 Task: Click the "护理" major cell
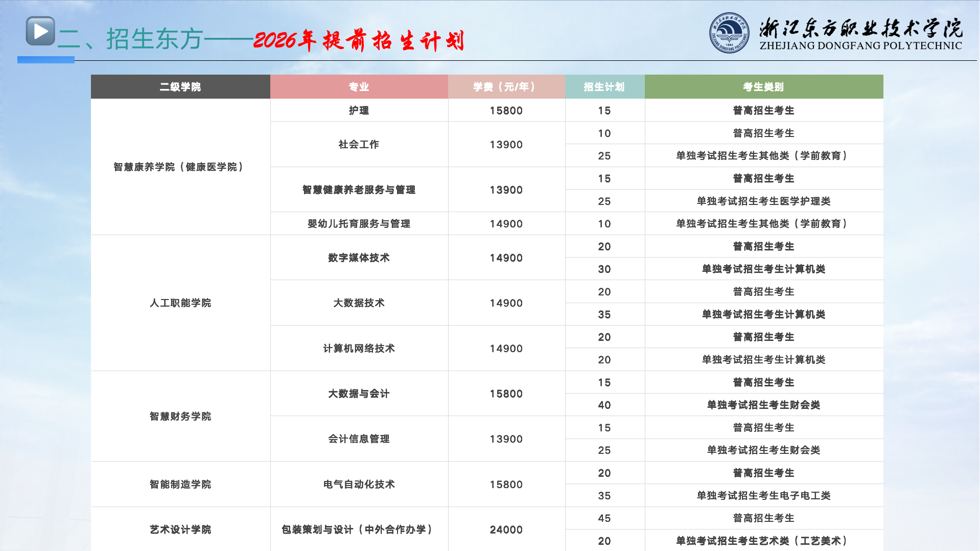point(359,110)
